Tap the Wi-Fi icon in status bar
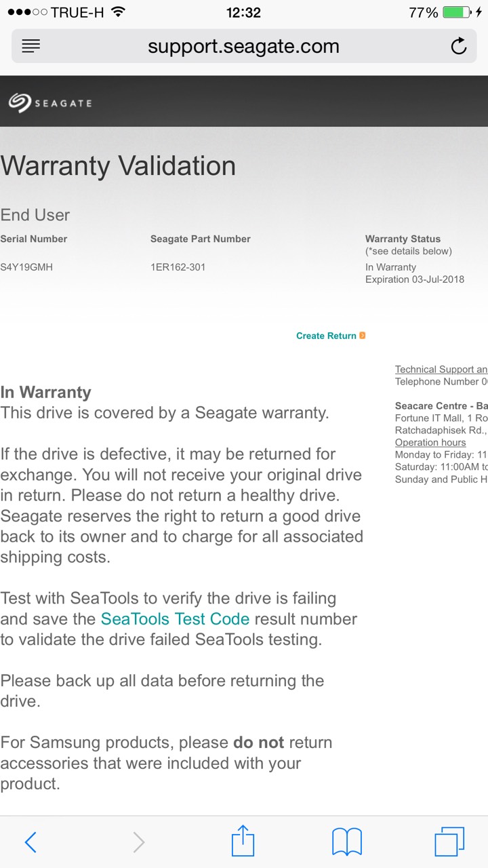488x868 pixels. click(x=118, y=12)
